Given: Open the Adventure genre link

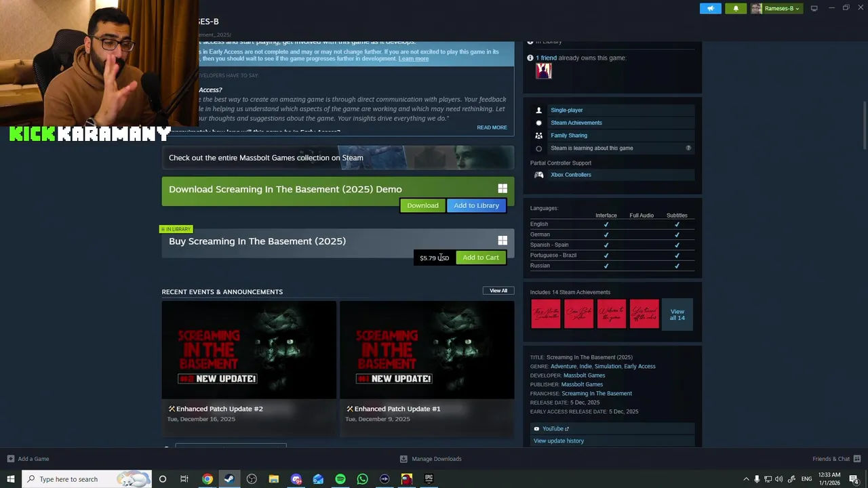Looking at the screenshot, I should 564,366.
